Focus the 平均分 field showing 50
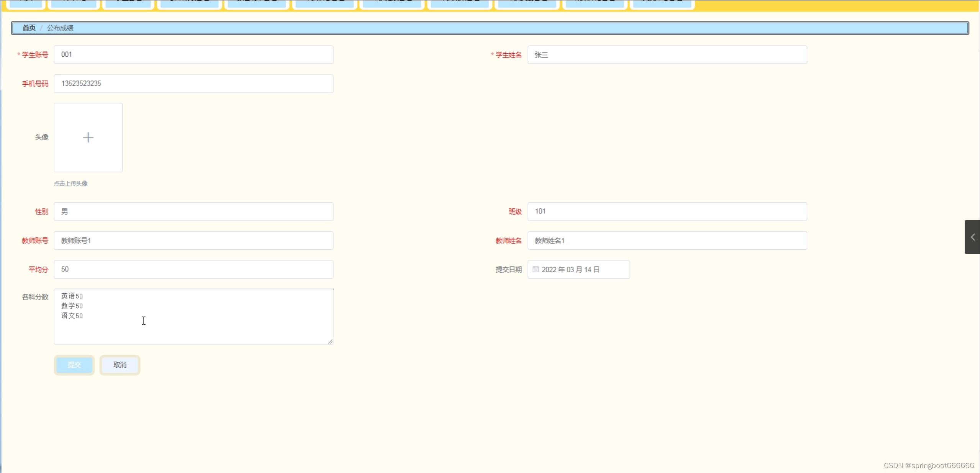 193,269
